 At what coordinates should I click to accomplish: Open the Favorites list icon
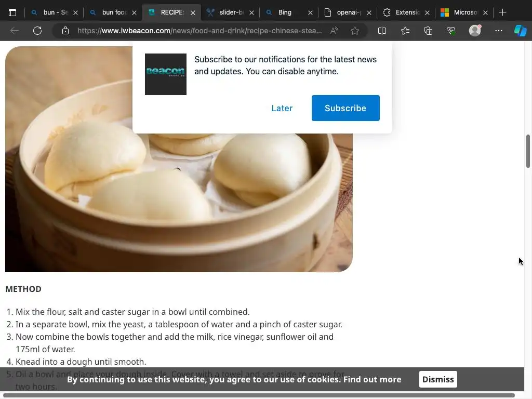point(405,31)
